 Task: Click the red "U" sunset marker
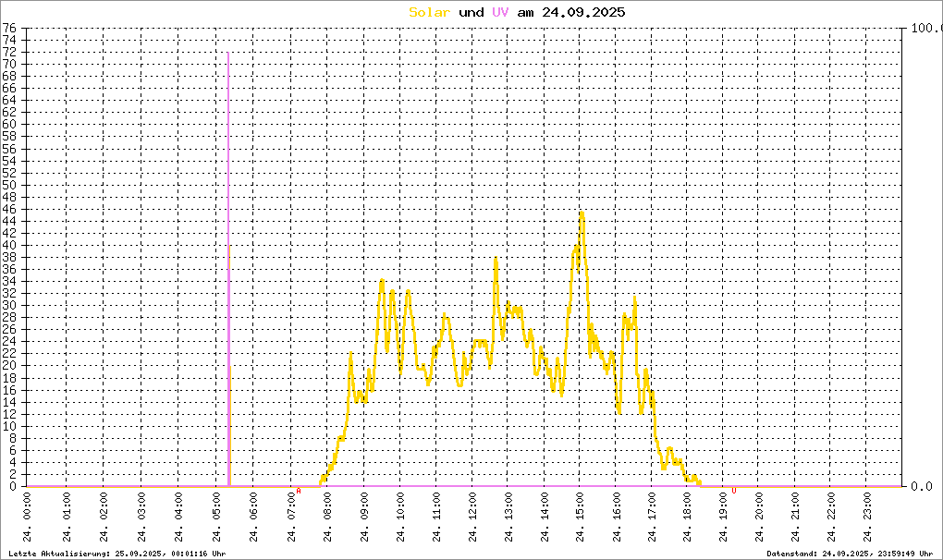point(734,491)
